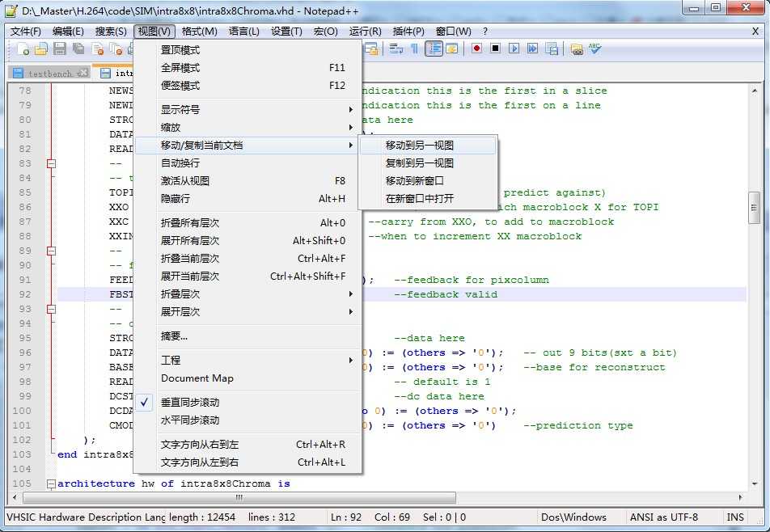
Task: Collapse the architecture fold at line 105
Action: [51, 484]
